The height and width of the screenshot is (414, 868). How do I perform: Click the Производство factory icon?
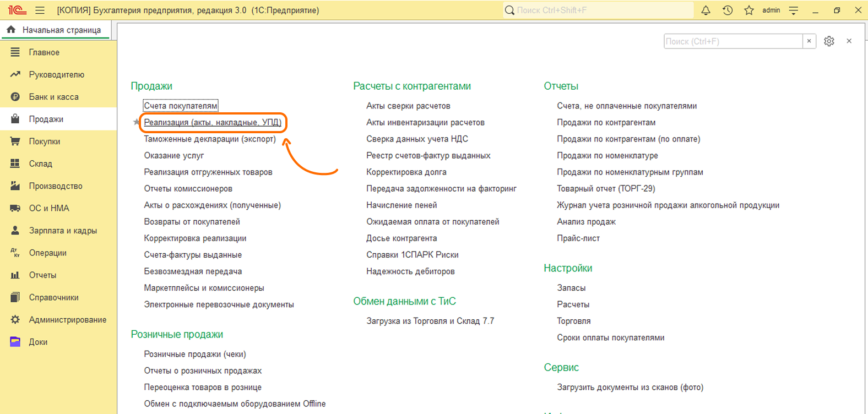click(15, 186)
